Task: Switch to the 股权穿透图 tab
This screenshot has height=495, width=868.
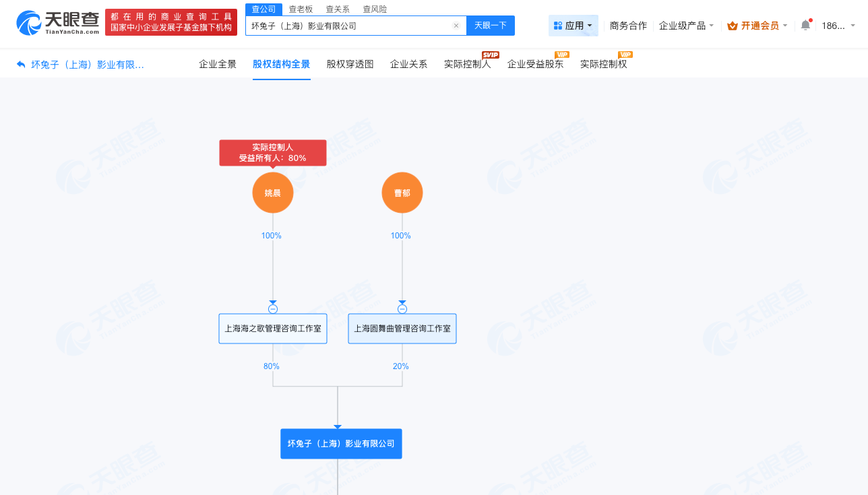Action: (x=349, y=64)
